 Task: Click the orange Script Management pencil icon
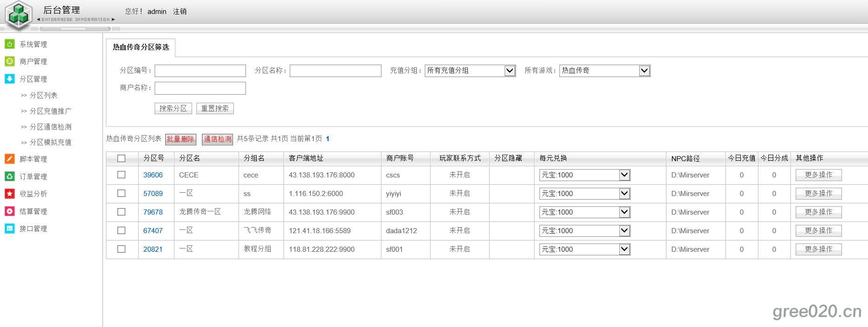(9, 159)
